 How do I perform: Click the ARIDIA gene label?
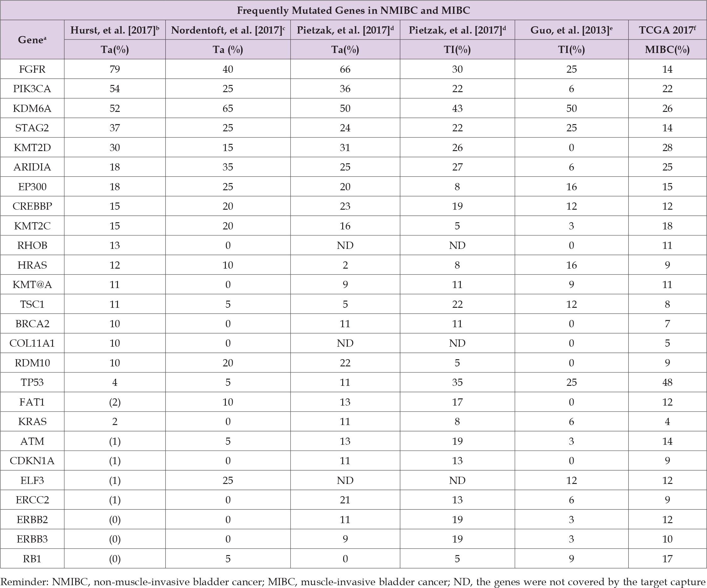pos(32,167)
